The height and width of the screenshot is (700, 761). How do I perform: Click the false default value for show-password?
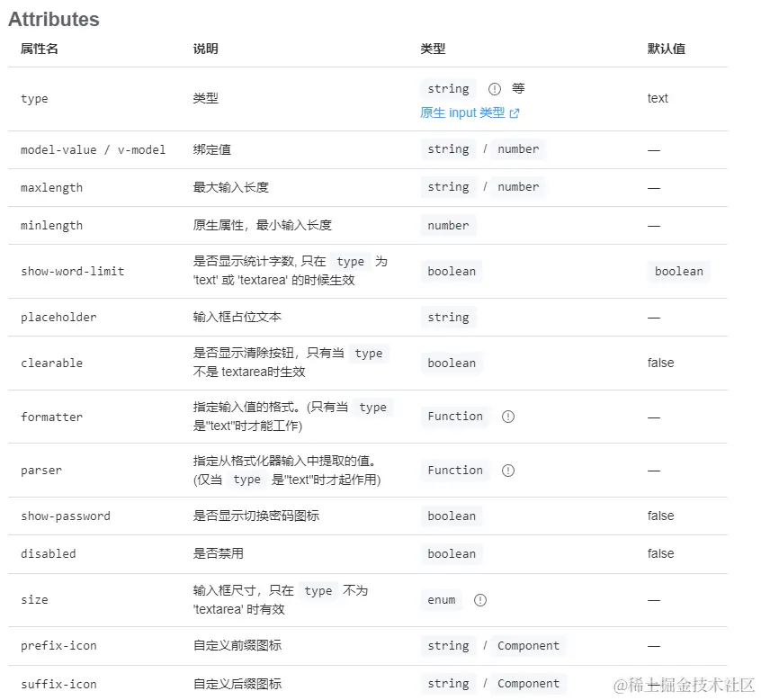[x=660, y=516]
